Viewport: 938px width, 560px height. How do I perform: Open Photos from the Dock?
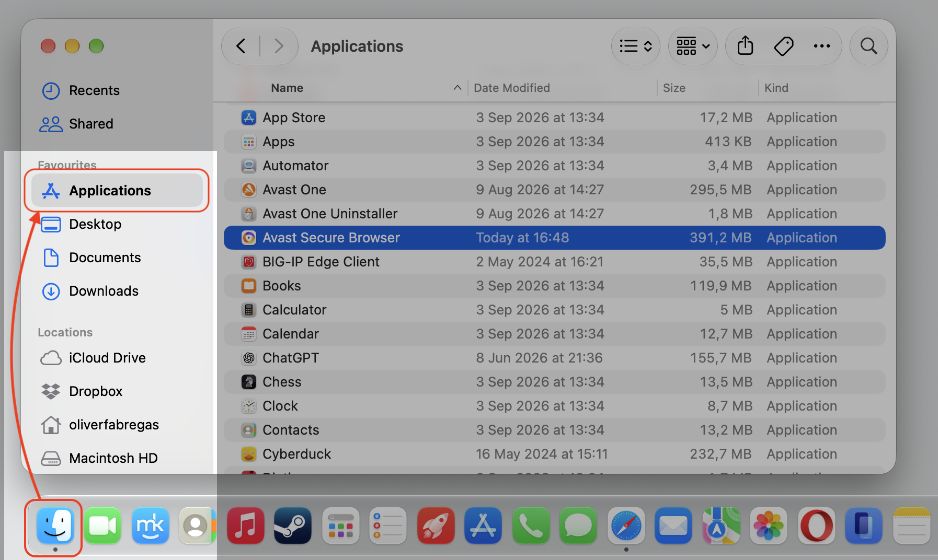tap(769, 526)
